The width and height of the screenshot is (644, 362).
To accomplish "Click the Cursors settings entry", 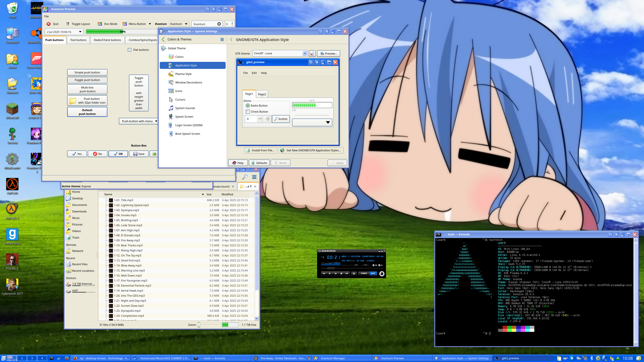I will [193, 100].
